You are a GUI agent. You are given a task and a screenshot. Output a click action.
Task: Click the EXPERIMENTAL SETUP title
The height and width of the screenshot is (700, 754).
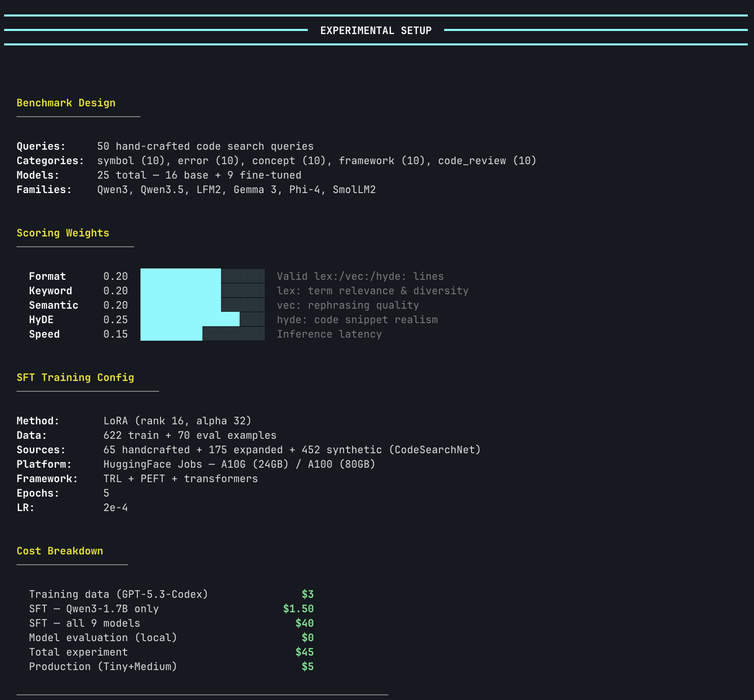point(376,30)
